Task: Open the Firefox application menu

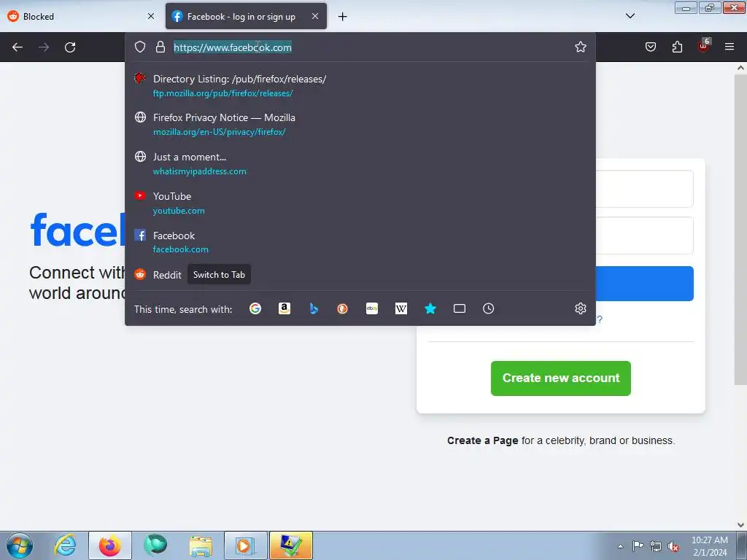Action: click(x=729, y=47)
